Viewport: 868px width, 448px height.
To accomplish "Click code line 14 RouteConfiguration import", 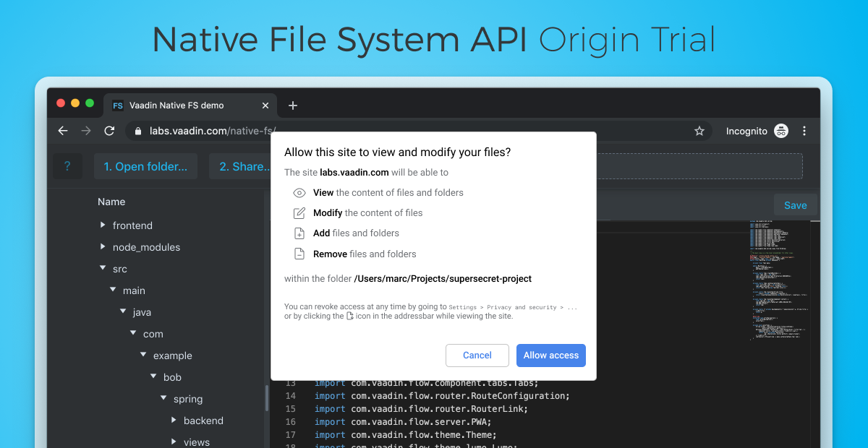I will point(442,396).
